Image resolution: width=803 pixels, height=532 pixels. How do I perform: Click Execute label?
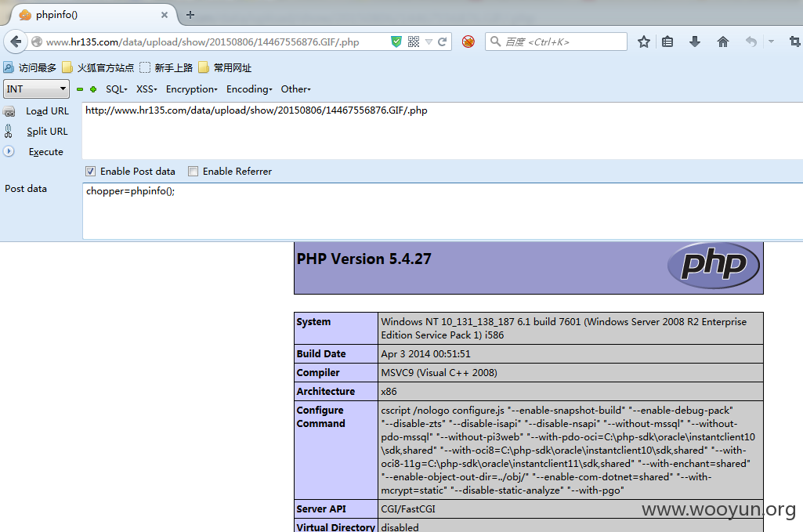click(x=46, y=152)
